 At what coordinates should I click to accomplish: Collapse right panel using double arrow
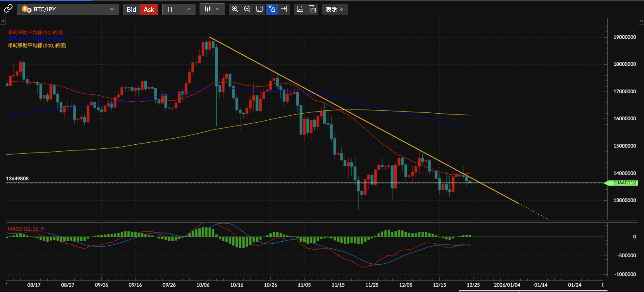[x=641, y=21]
